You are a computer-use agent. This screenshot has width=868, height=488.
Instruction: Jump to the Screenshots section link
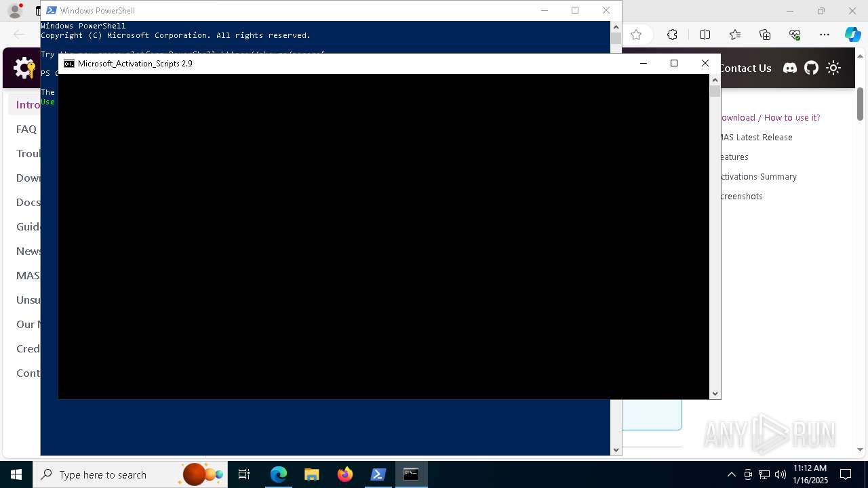[x=741, y=196]
